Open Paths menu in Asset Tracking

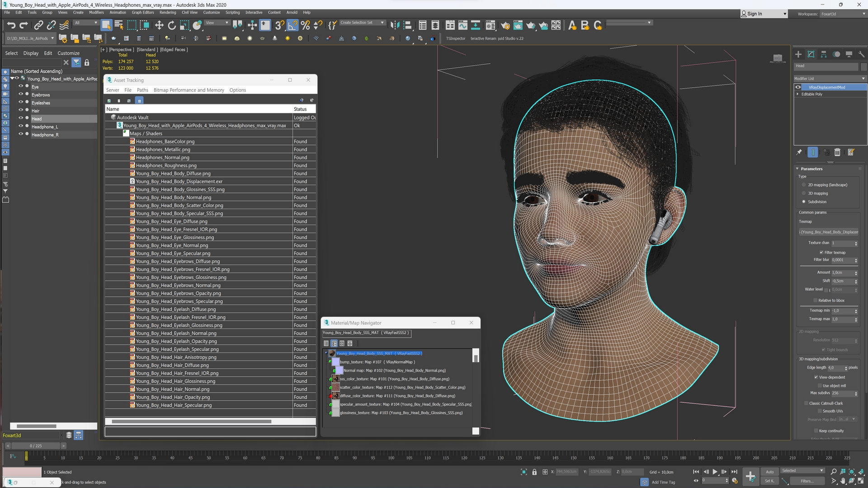pos(142,90)
